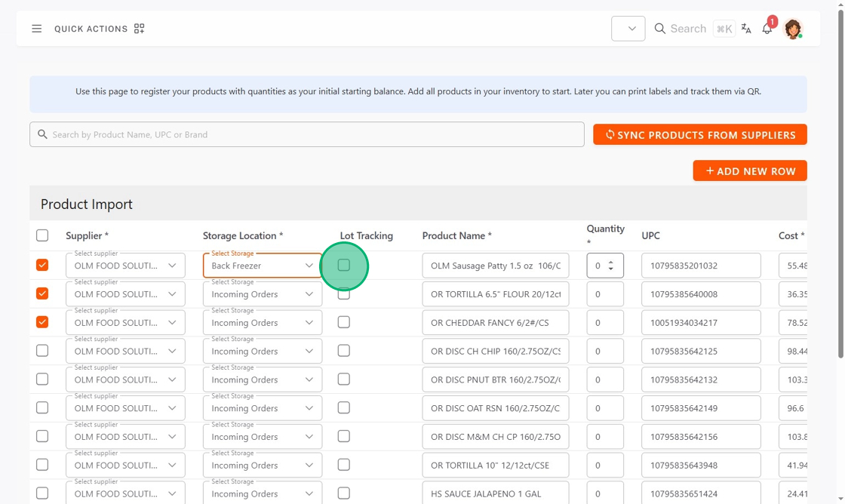Click the Product Name column header

tap(457, 235)
